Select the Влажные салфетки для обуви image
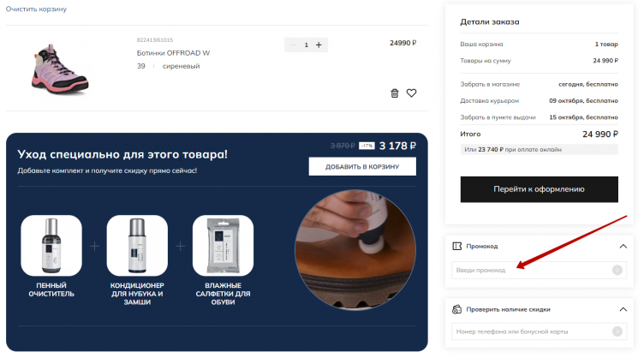 pos(223,246)
